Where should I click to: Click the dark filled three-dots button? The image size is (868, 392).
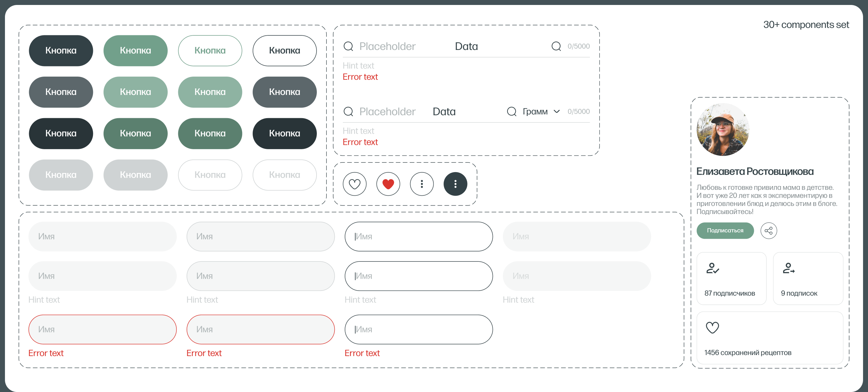coord(455,184)
